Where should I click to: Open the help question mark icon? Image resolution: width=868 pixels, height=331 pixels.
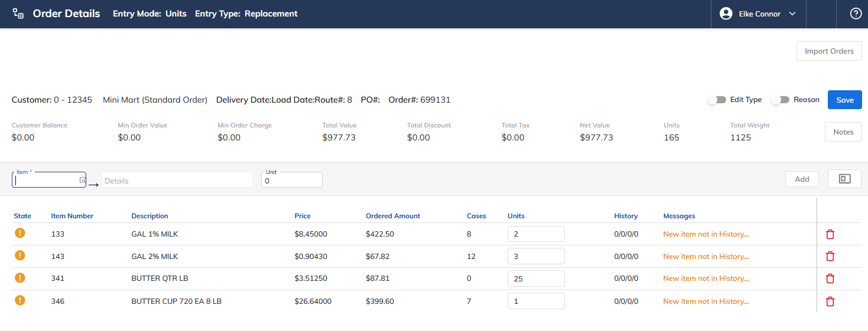(x=856, y=14)
